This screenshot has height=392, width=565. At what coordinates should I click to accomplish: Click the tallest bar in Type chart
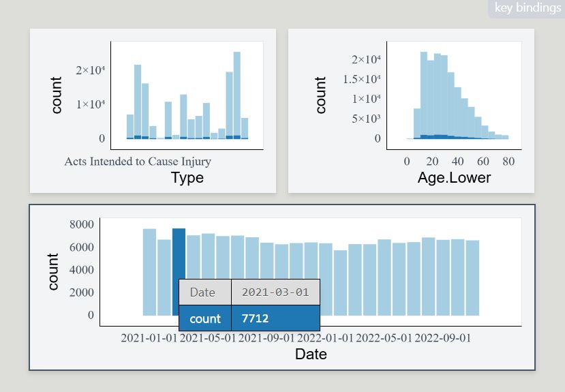tap(237, 95)
